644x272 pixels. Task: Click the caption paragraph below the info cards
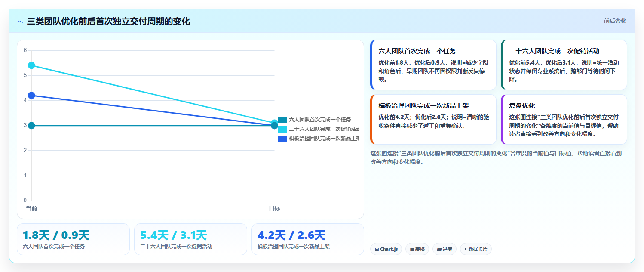coord(496,158)
